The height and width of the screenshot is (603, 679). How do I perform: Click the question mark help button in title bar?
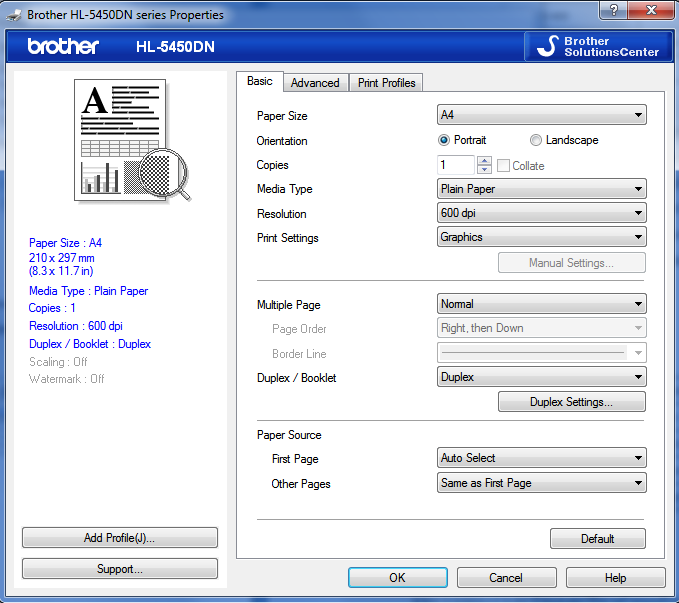coord(613,10)
